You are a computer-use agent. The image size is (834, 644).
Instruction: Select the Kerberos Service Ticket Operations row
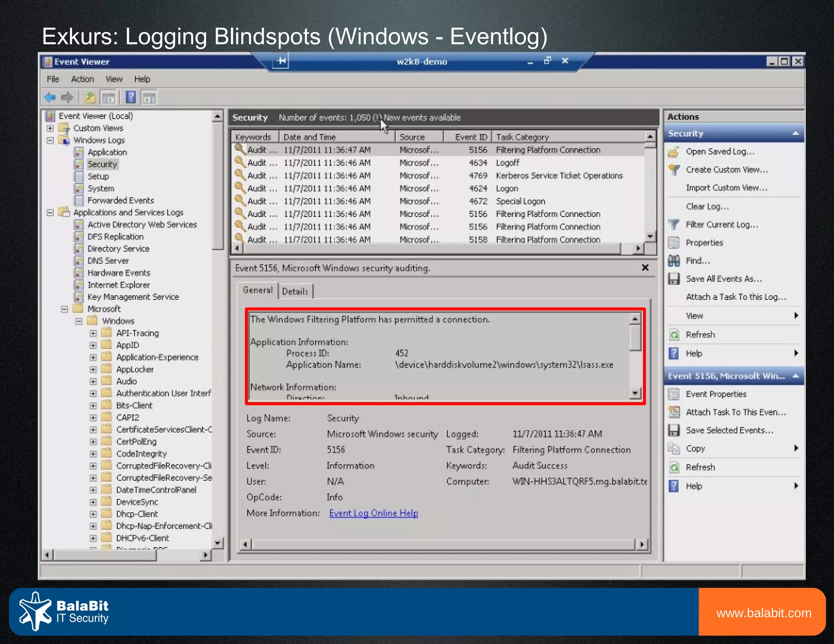tap(438, 175)
